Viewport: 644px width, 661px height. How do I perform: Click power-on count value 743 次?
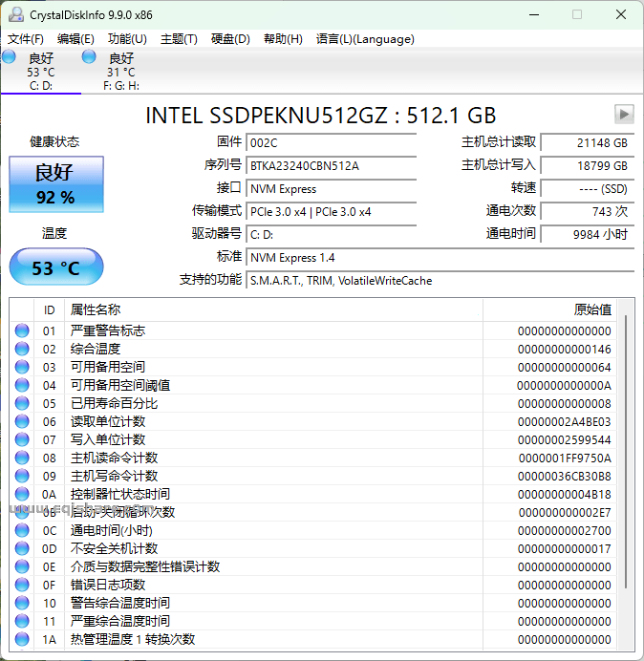coord(588,211)
